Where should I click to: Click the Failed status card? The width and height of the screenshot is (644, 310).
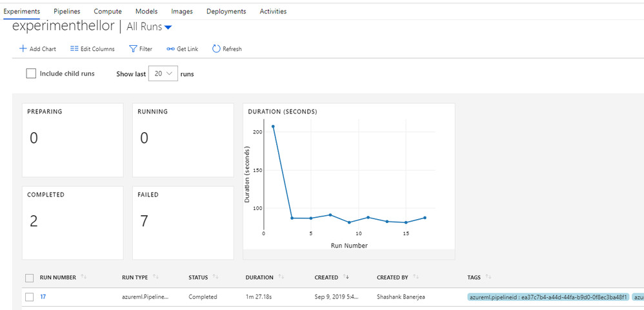(183, 223)
